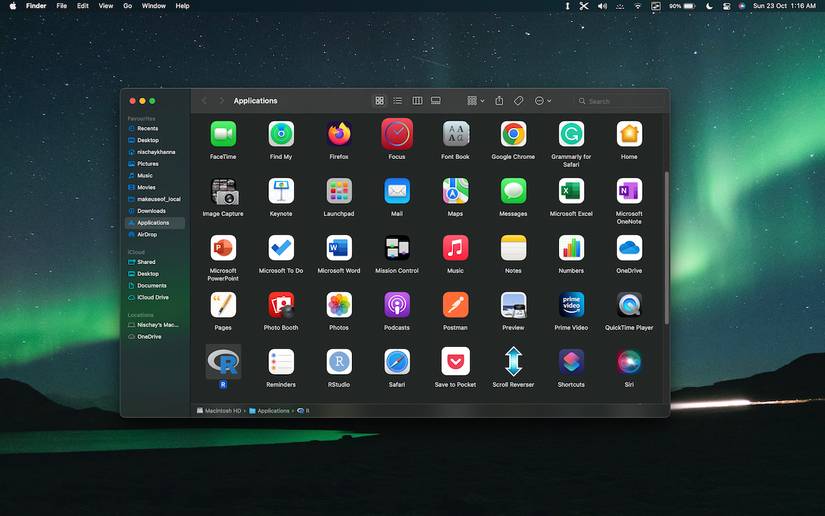Open iCloud Drive in the sidebar

[x=155, y=297]
